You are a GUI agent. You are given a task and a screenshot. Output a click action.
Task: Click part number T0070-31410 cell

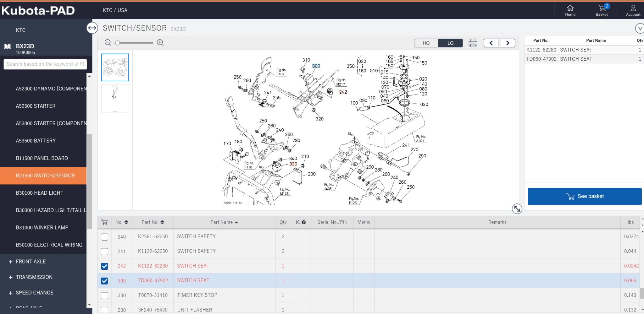click(153, 295)
